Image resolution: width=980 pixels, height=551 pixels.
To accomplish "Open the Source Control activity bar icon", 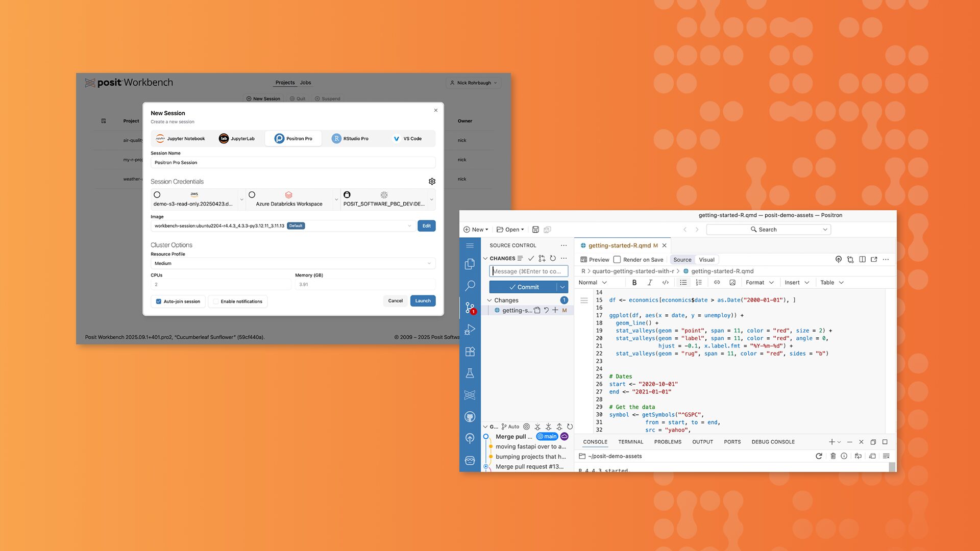I will pyautogui.click(x=470, y=308).
